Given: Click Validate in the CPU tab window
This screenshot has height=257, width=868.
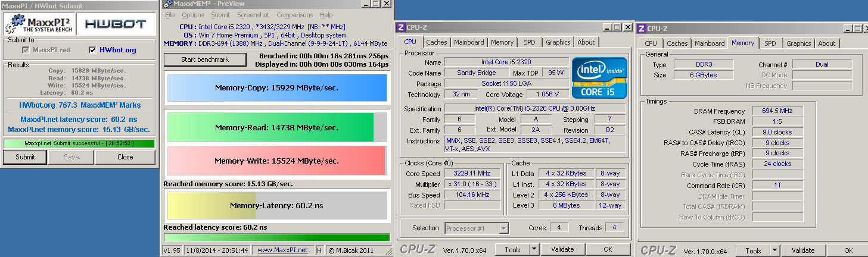Looking at the screenshot, I should click(x=562, y=250).
